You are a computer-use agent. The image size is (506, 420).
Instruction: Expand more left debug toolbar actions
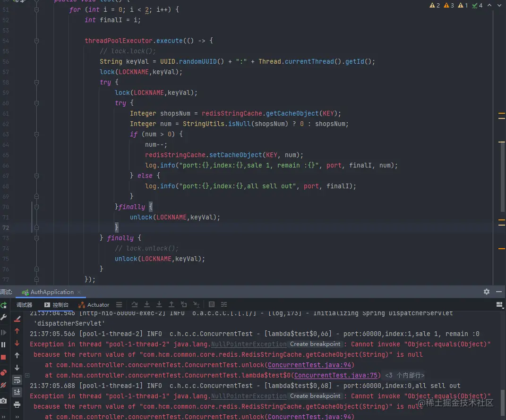(4, 416)
